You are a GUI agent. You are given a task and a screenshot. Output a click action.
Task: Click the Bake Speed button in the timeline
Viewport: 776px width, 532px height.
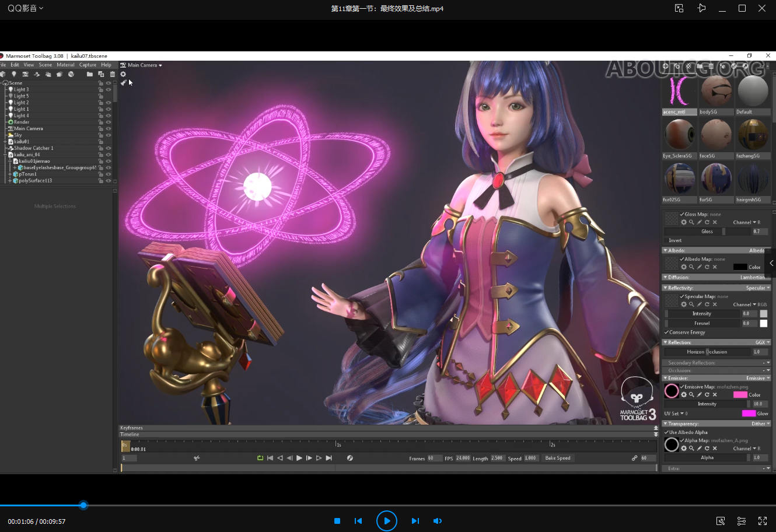click(x=557, y=458)
